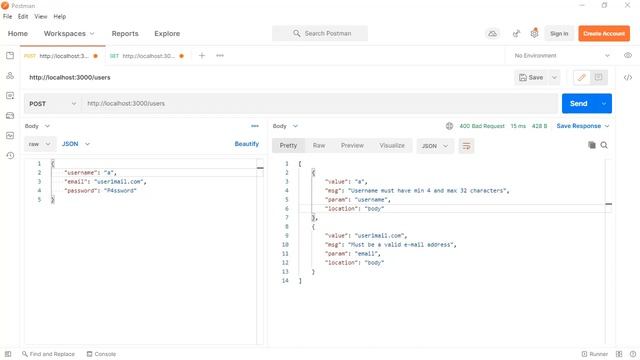
Task: Open tab options three-dot menu
Action: (x=220, y=56)
